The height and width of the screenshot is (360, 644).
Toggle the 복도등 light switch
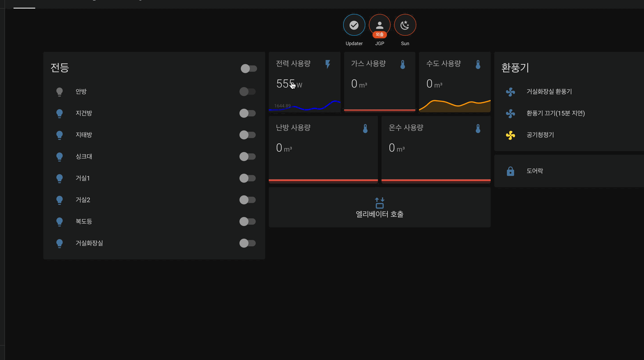click(247, 222)
